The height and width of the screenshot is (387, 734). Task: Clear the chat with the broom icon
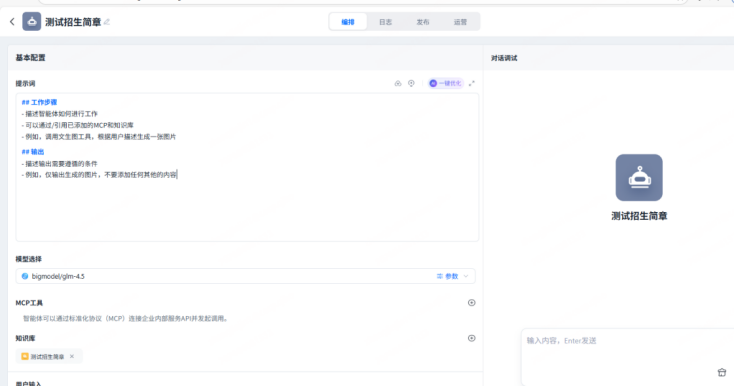721,372
